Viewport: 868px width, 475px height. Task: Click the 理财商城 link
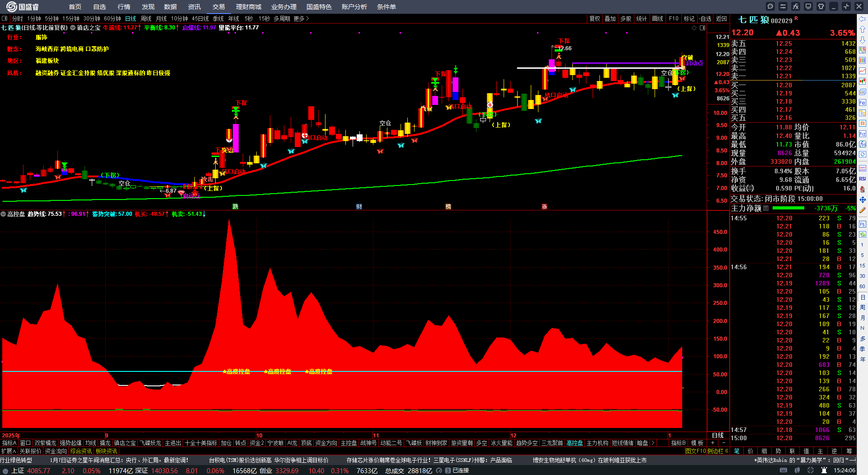[x=249, y=7]
